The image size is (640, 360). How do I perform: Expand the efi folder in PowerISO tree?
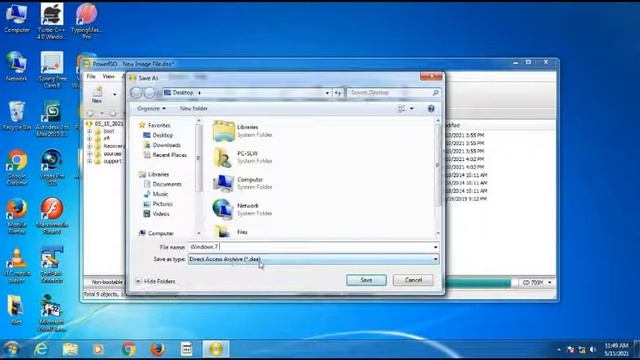point(89,139)
